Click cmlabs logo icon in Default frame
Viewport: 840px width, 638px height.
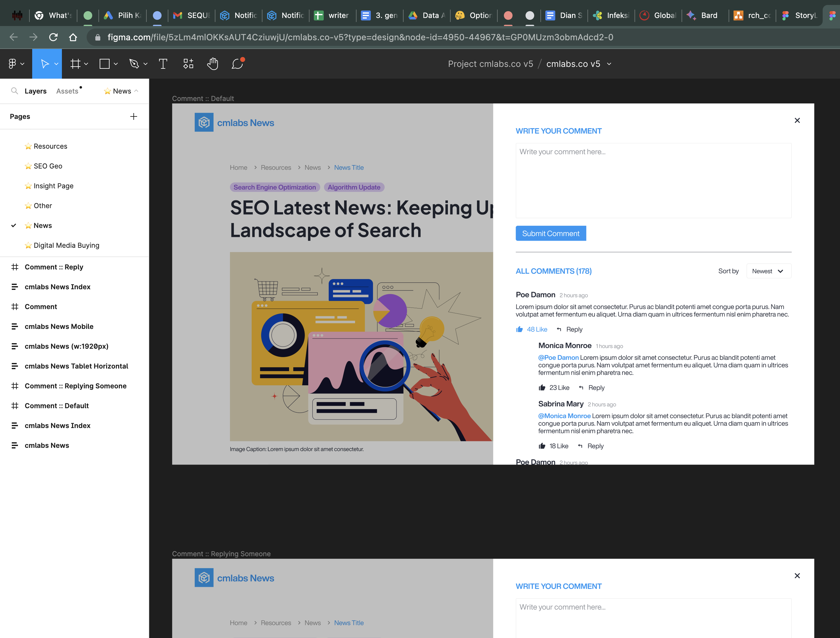pos(204,122)
